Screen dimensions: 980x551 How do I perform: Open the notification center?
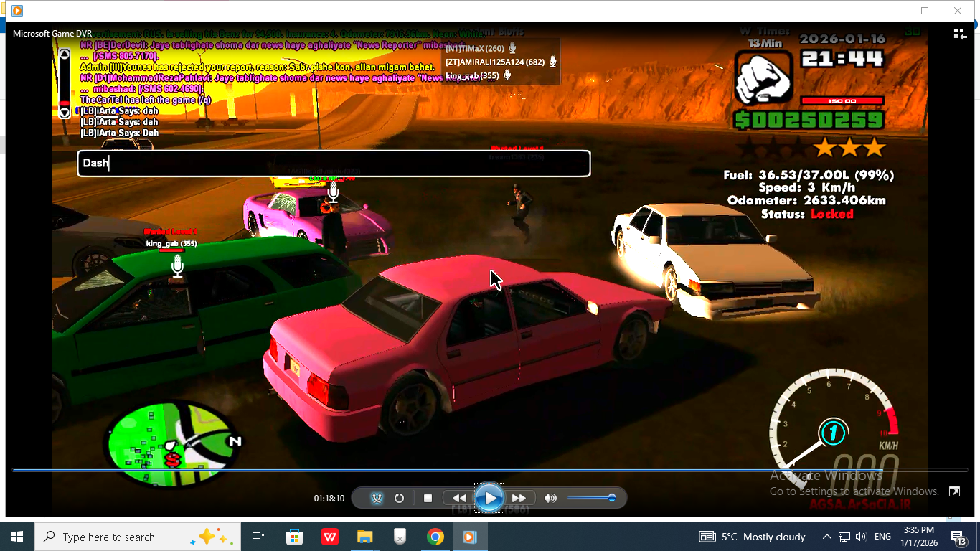(958, 537)
